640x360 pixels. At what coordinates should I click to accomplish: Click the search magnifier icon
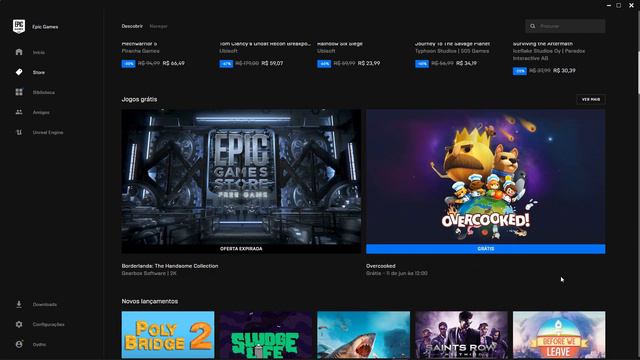[532, 26]
